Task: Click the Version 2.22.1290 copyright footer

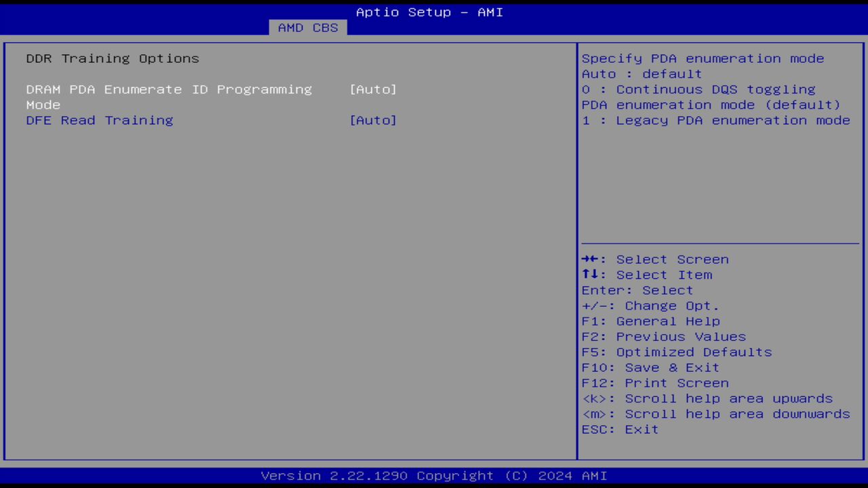Action: pos(434,476)
